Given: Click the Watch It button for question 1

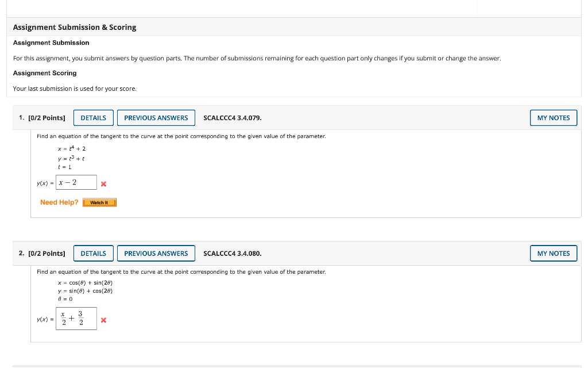Looking at the screenshot, I should coord(99,202).
